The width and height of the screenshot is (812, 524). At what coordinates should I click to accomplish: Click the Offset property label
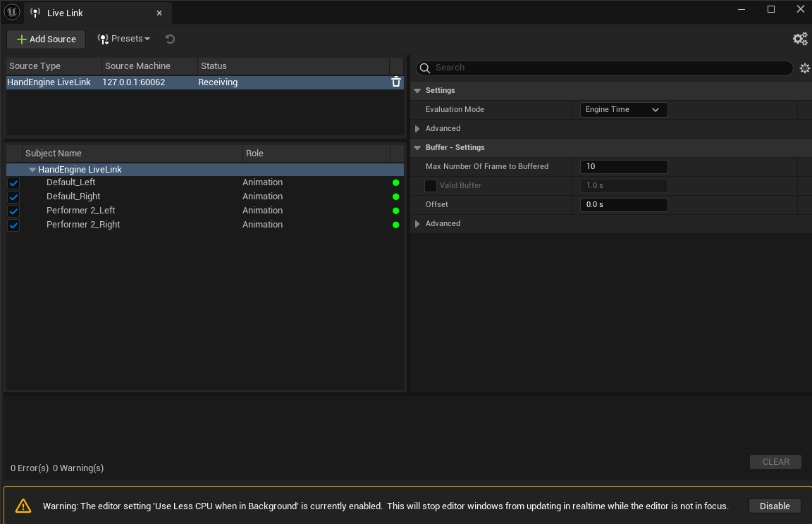tap(436, 205)
